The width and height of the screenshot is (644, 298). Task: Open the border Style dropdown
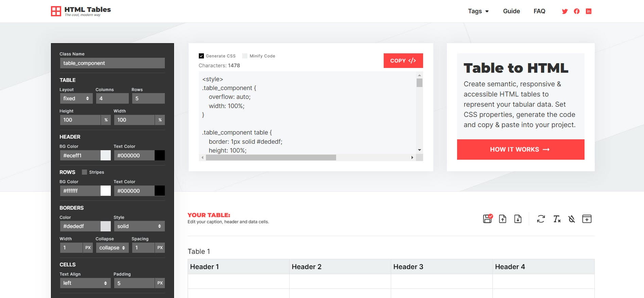tap(139, 226)
